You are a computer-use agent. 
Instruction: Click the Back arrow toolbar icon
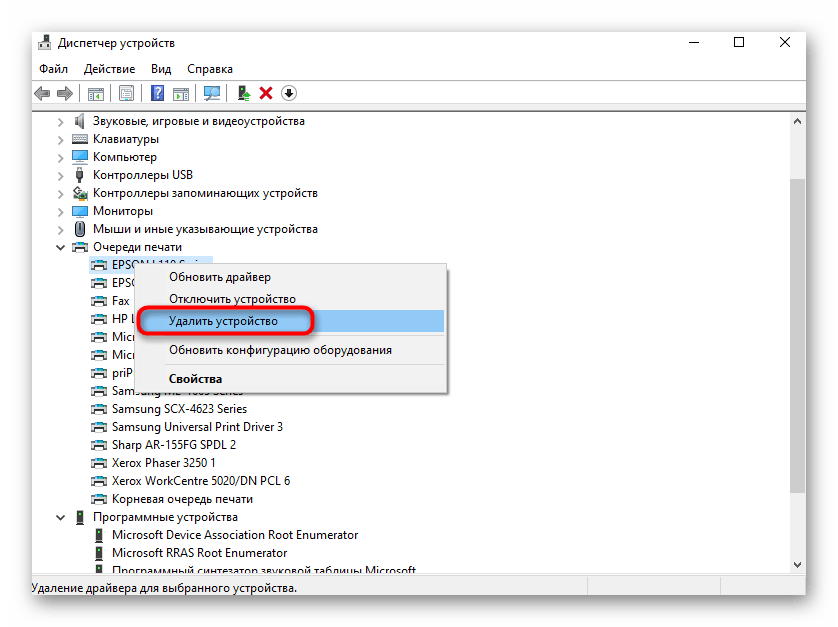42,94
